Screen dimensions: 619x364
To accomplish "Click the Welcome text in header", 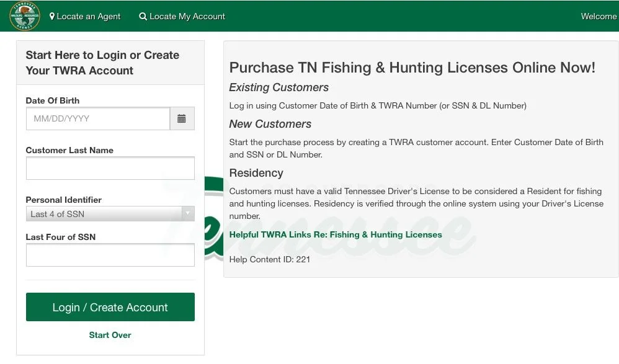I will [599, 17].
